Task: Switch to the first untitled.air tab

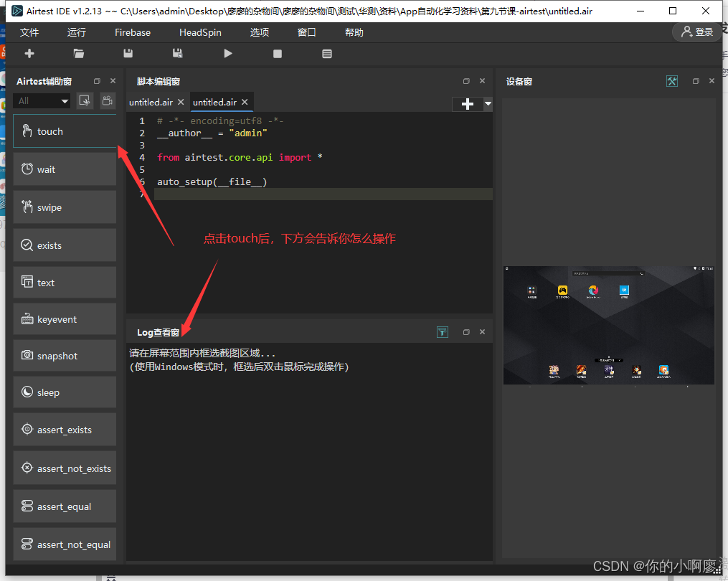Action: pyautogui.click(x=151, y=102)
